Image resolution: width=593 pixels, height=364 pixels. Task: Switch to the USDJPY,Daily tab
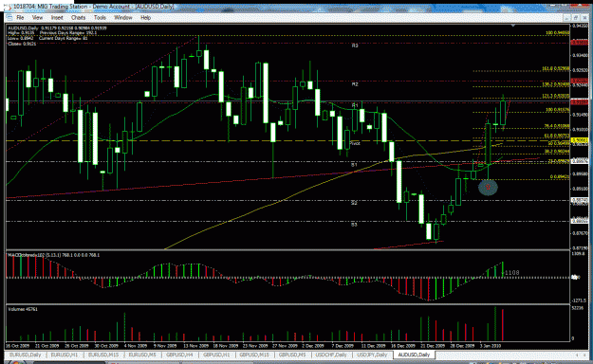click(x=373, y=355)
